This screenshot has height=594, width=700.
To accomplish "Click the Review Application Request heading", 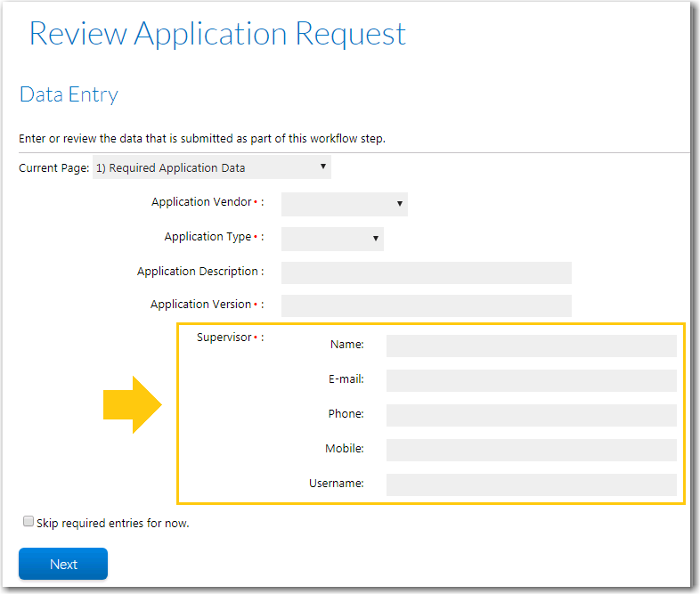I will click(x=217, y=34).
